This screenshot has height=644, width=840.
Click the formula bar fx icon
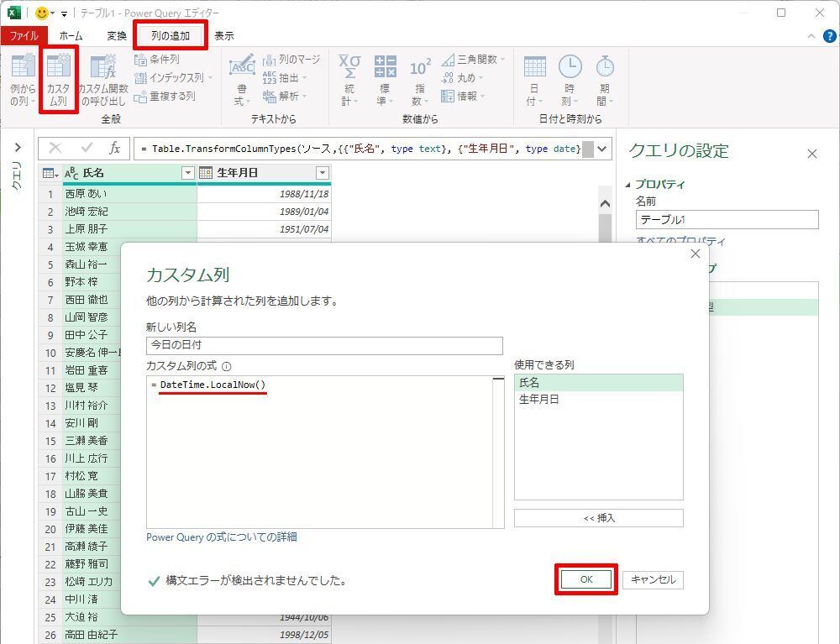click(114, 149)
